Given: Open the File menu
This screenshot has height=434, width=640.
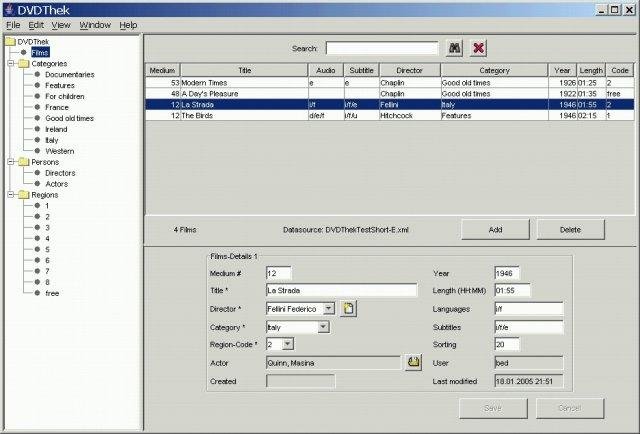Looking at the screenshot, I should pos(13,24).
